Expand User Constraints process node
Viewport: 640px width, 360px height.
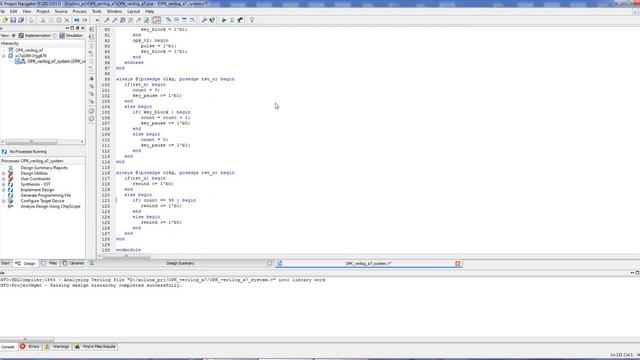pyautogui.click(x=4, y=179)
